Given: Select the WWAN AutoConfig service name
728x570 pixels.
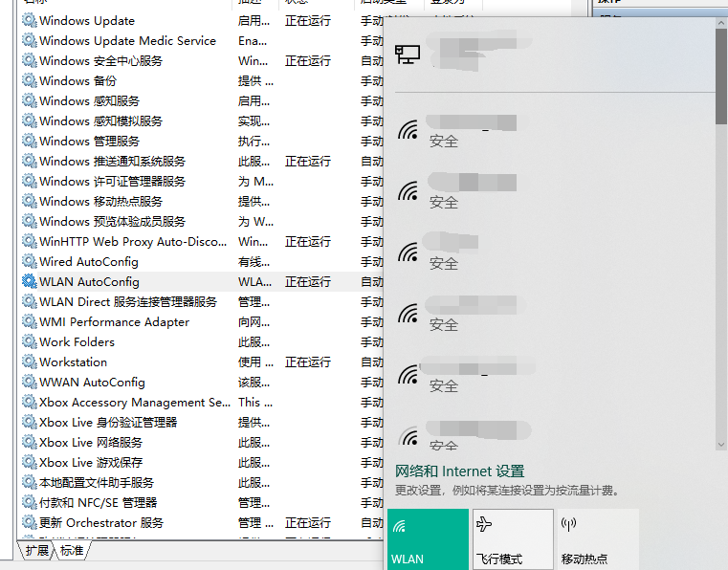Looking at the screenshot, I should tap(92, 382).
